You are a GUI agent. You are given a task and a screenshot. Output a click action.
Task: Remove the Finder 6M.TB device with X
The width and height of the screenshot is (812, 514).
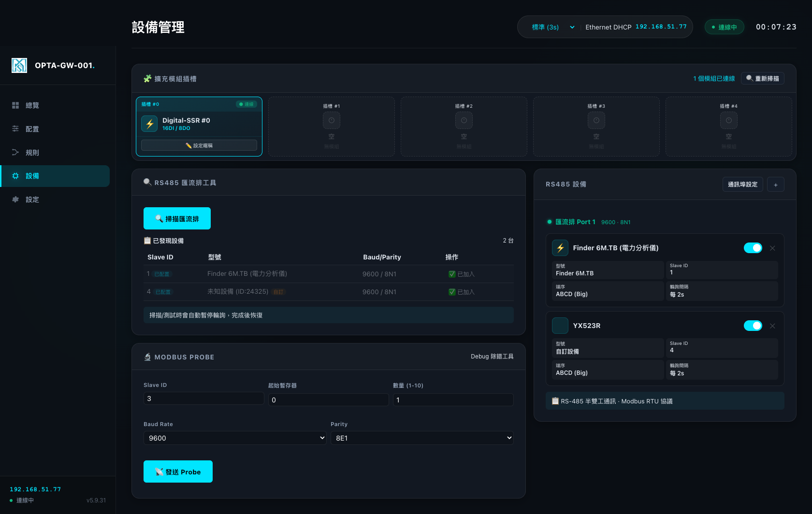point(772,248)
